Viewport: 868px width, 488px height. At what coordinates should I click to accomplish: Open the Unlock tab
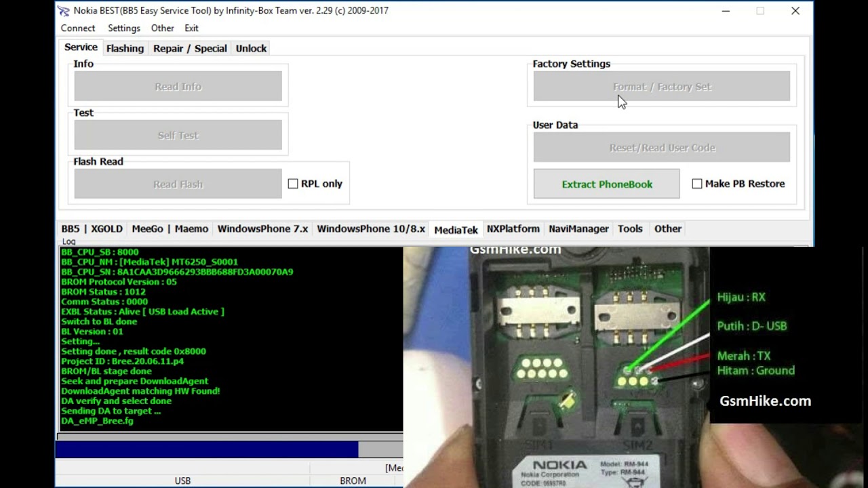(x=251, y=48)
